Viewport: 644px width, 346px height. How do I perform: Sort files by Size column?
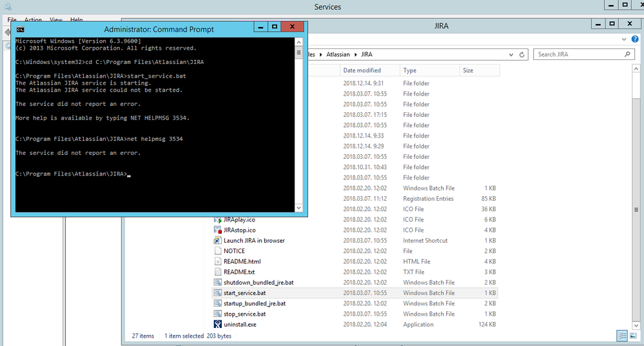tap(480, 70)
